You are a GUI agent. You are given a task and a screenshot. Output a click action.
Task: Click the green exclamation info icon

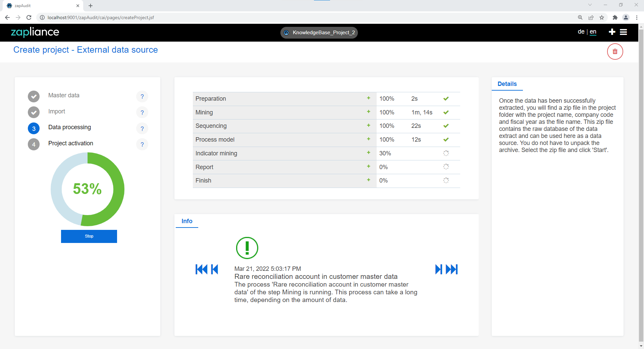tap(247, 248)
